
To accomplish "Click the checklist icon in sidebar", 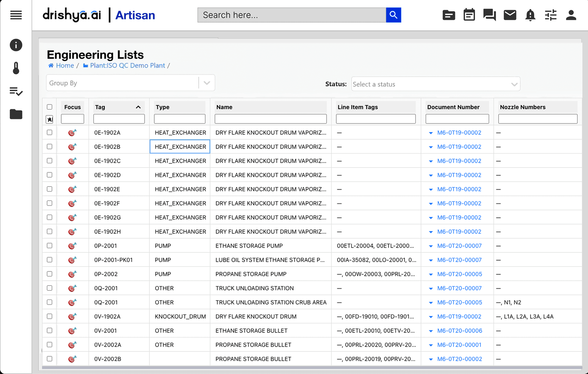I will tap(16, 91).
